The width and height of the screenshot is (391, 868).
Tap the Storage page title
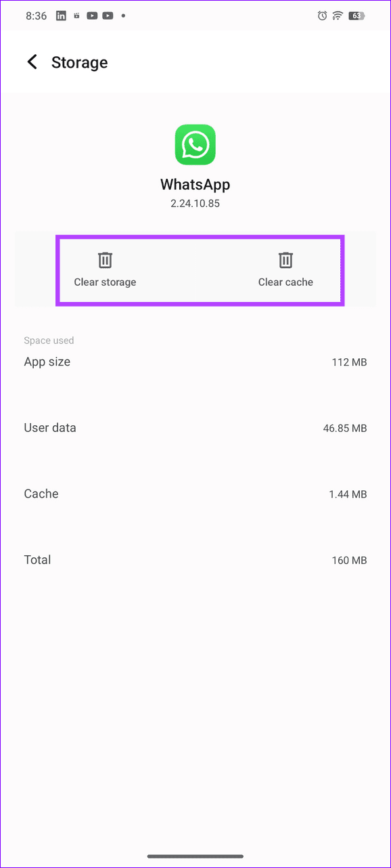pyautogui.click(x=79, y=62)
